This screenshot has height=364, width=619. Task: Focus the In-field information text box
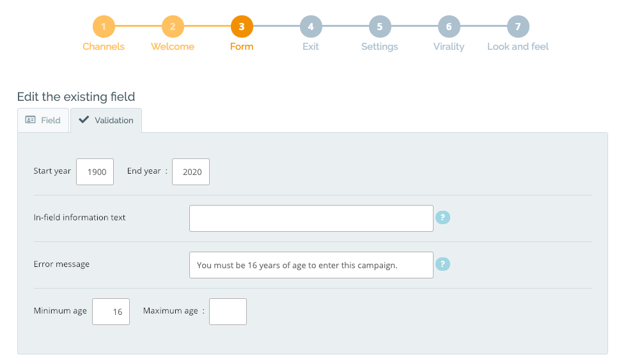[x=311, y=218]
